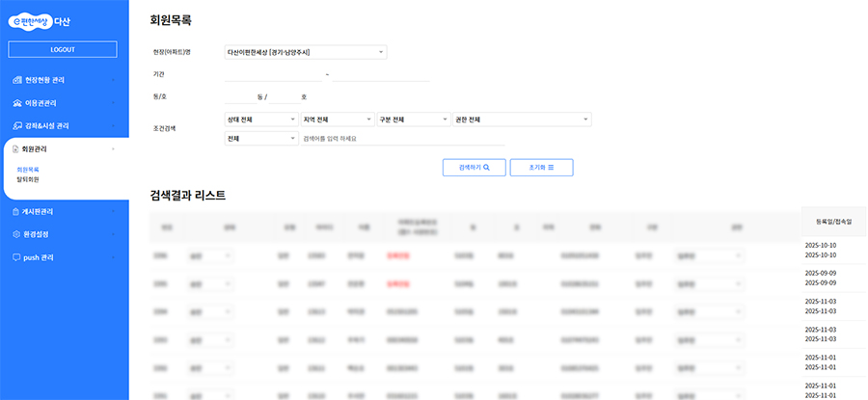Select the 게시판관리 clipboard icon
The width and height of the screenshot is (868, 400).
(16, 211)
